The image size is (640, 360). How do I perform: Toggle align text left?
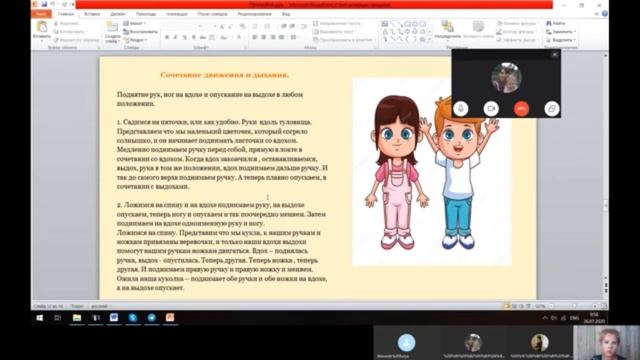tap(255, 37)
